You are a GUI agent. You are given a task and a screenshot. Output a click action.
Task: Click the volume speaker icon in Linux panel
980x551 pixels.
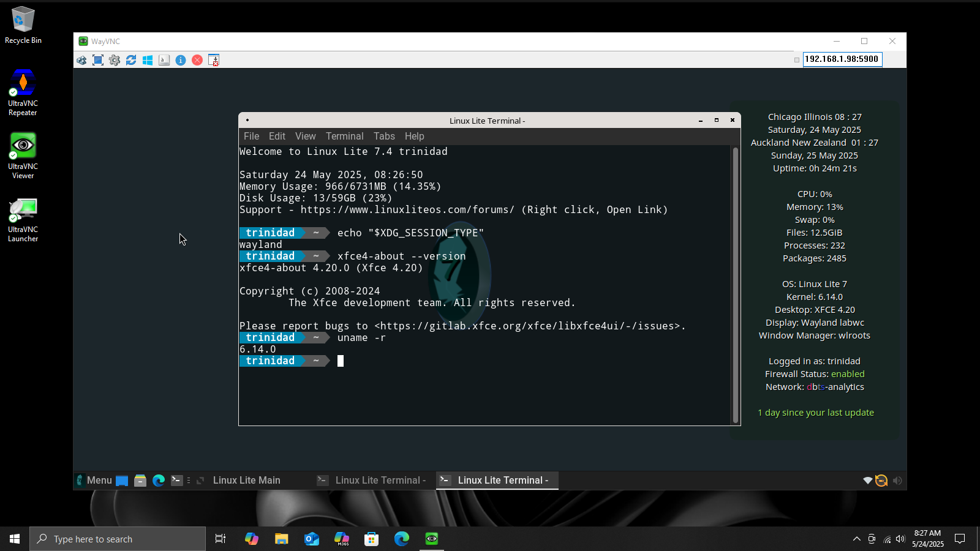(x=897, y=481)
